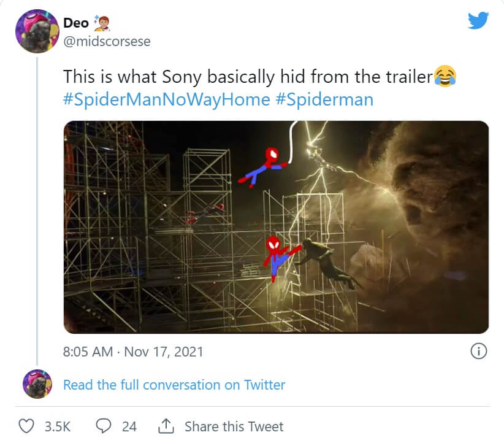The width and height of the screenshot is (504, 443).
Task: Click the share upload arrow icon
Action: 165,426
